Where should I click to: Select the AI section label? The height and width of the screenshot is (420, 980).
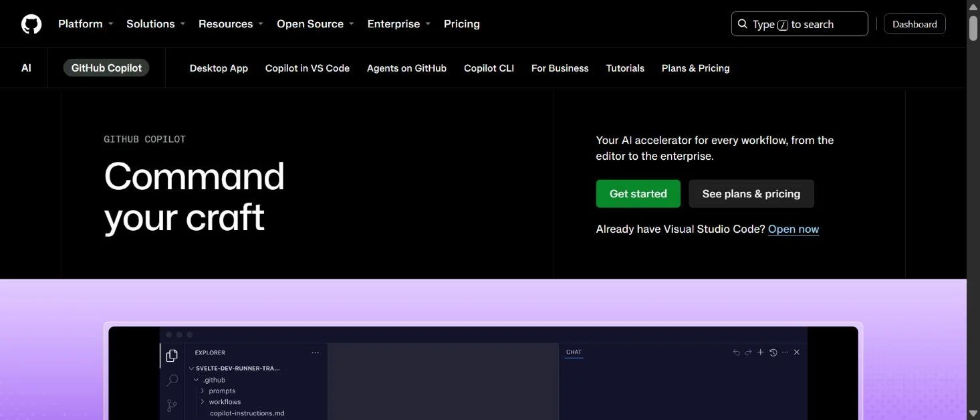(26, 68)
